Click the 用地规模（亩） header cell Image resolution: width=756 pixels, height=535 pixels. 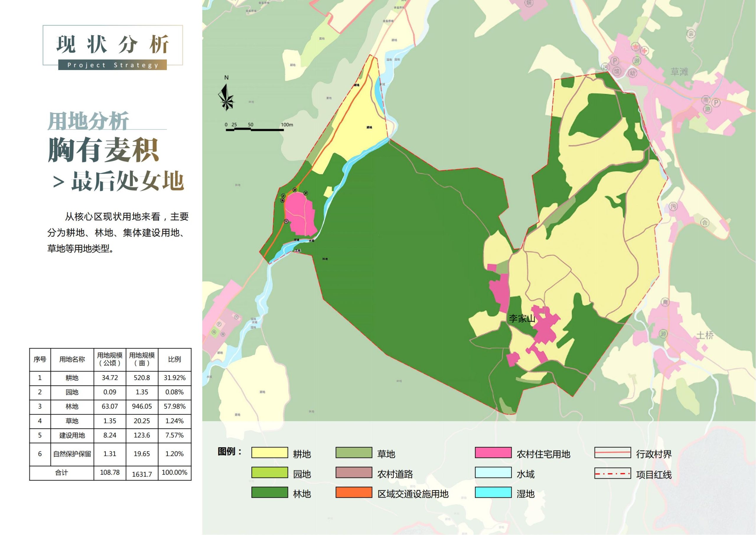click(142, 359)
